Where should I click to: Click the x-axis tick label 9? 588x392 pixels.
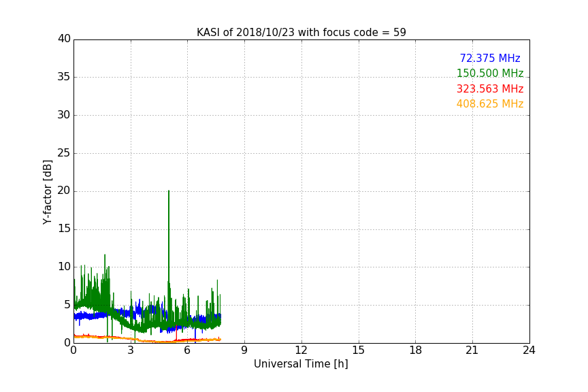(244, 350)
